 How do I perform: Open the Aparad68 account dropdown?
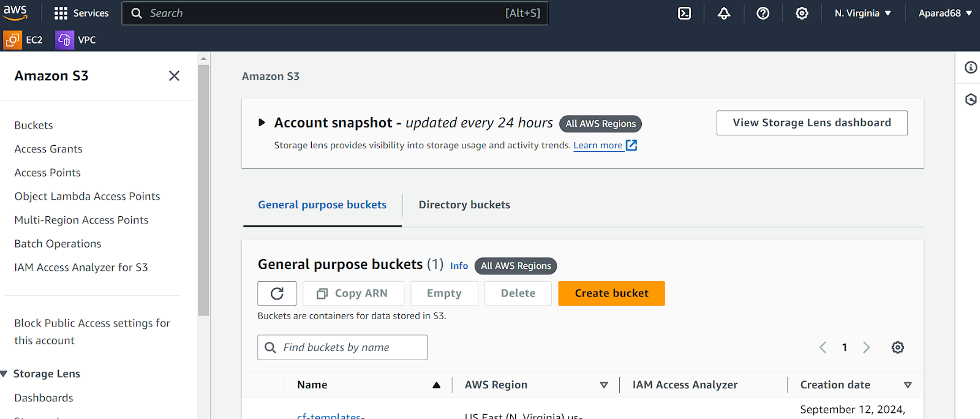coord(945,13)
